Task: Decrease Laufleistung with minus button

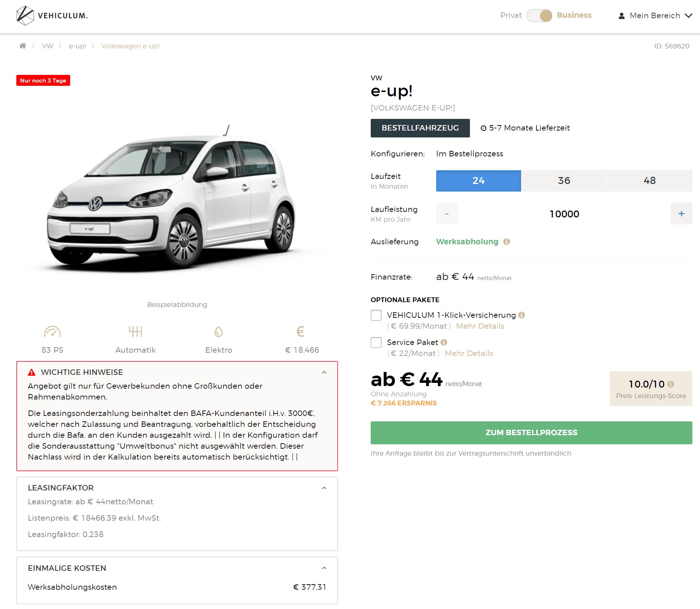Action: [x=447, y=214]
